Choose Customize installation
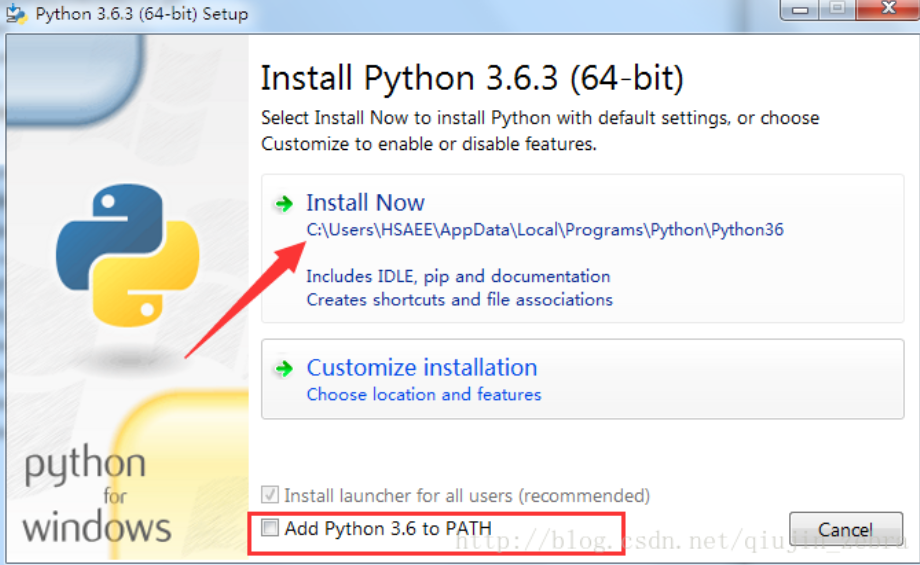 coord(582,379)
